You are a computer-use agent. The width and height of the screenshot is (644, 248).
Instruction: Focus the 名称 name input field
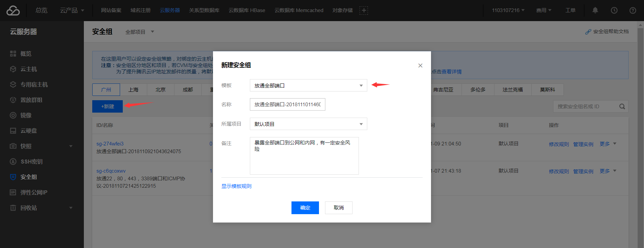click(x=287, y=105)
